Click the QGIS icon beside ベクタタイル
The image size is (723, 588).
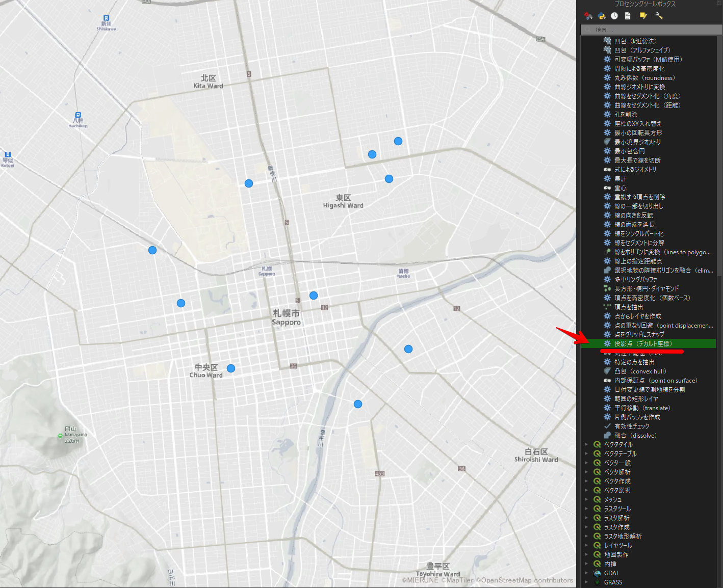coord(597,444)
